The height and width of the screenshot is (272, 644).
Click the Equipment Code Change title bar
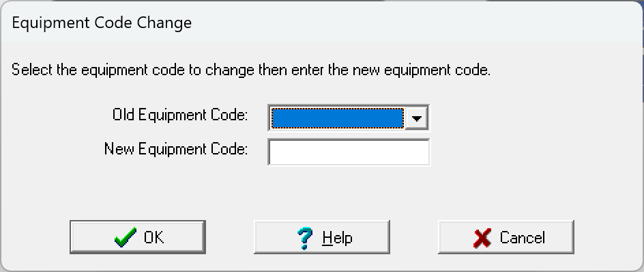point(322,23)
